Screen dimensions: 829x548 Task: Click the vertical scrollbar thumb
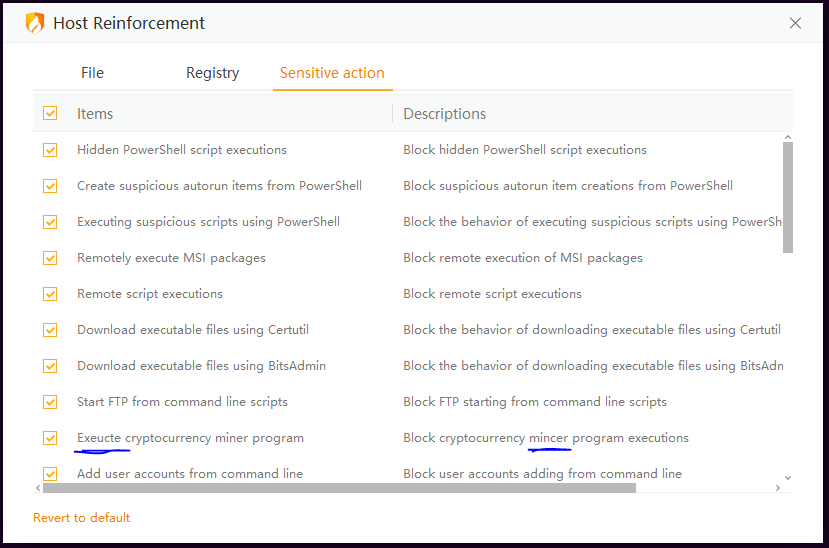click(x=787, y=197)
